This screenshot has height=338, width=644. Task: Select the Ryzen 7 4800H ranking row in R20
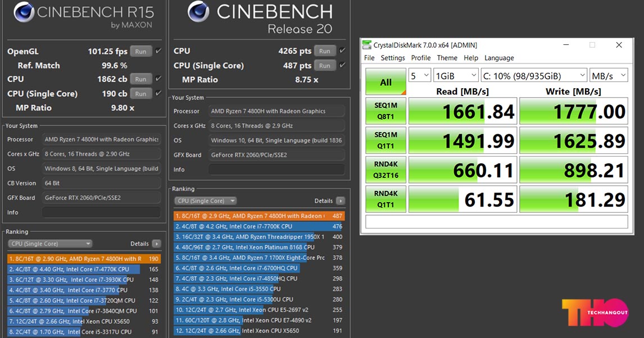point(259,216)
